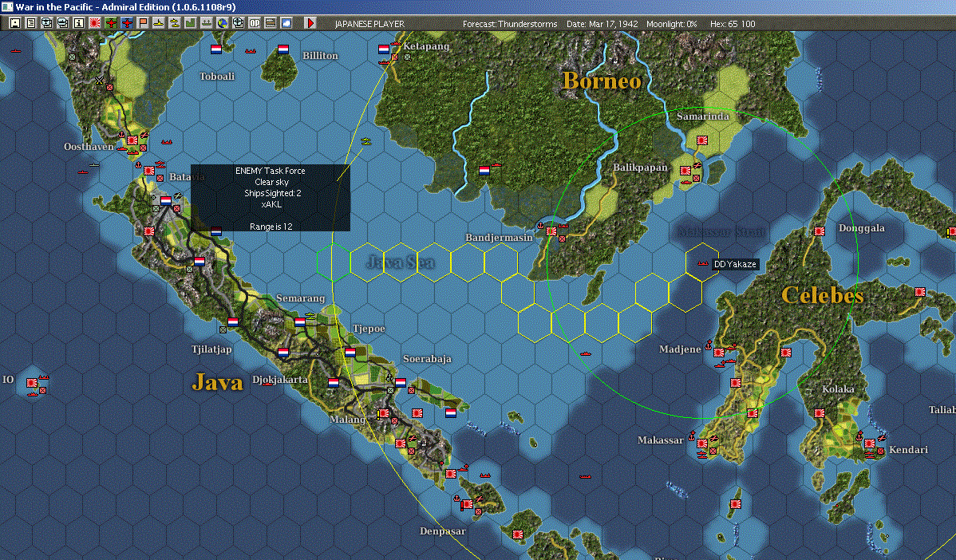Select the Japanese base flag at Samarinda

701,140
